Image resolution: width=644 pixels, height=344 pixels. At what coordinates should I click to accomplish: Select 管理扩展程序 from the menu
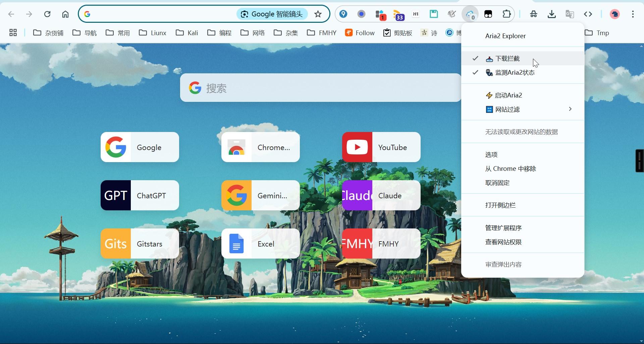(503, 227)
